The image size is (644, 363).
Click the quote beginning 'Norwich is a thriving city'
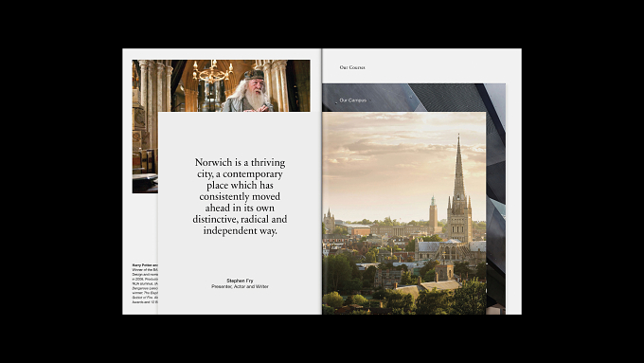point(240,196)
